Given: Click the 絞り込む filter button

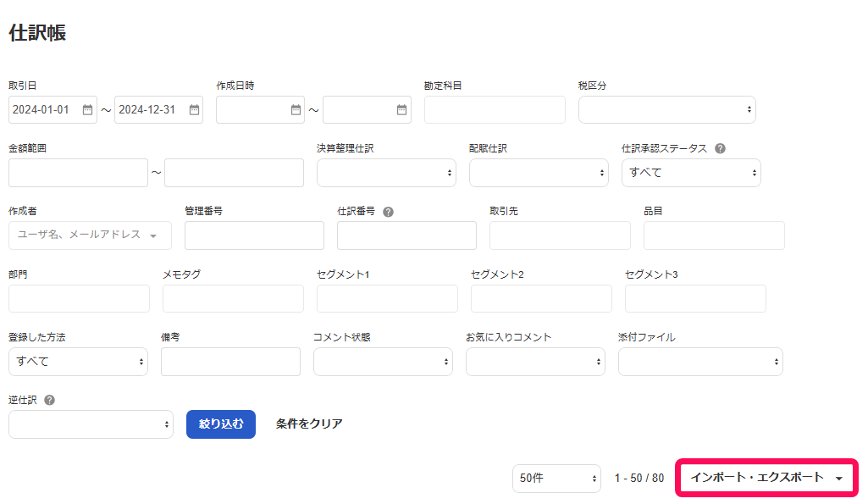Looking at the screenshot, I should pyautogui.click(x=221, y=424).
